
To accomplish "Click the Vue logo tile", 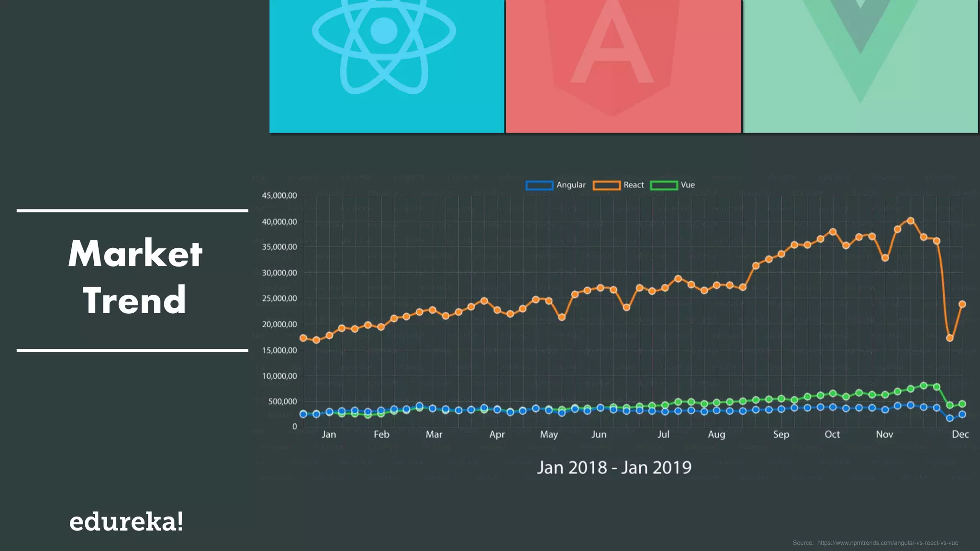I will click(x=860, y=66).
